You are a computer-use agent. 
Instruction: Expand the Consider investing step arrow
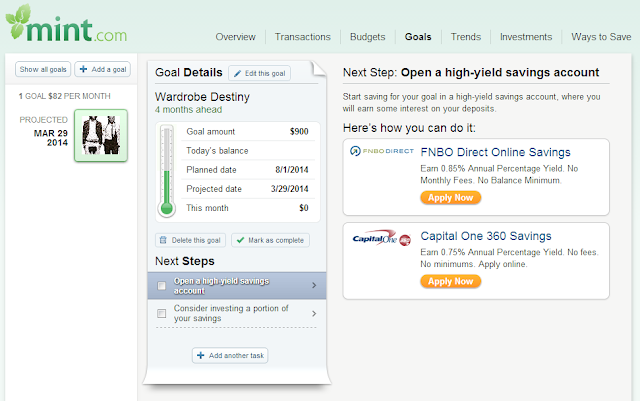click(314, 313)
